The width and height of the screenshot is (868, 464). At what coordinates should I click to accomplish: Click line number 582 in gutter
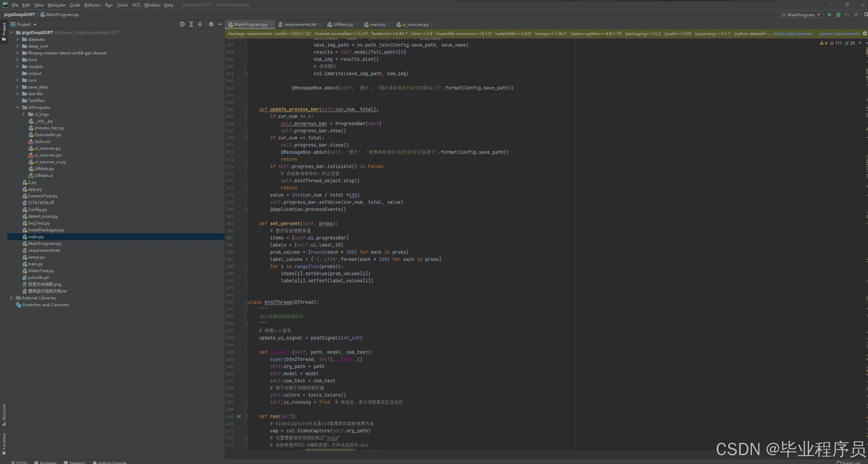[230, 223]
